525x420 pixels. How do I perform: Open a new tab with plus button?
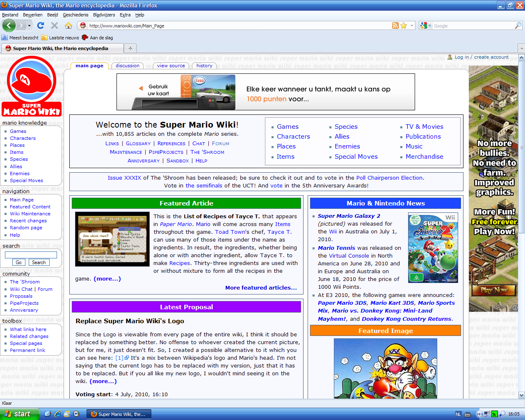click(x=130, y=48)
